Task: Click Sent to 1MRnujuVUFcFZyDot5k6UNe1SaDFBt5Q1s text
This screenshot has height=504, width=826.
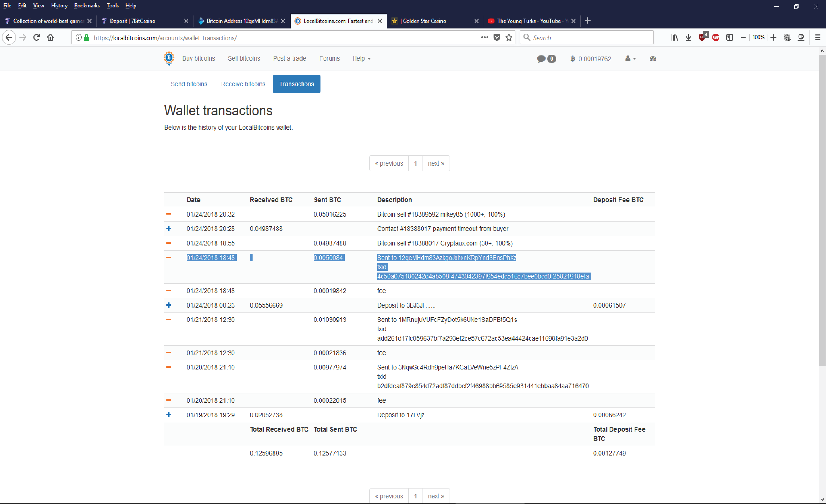Action: pyautogui.click(x=447, y=320)
